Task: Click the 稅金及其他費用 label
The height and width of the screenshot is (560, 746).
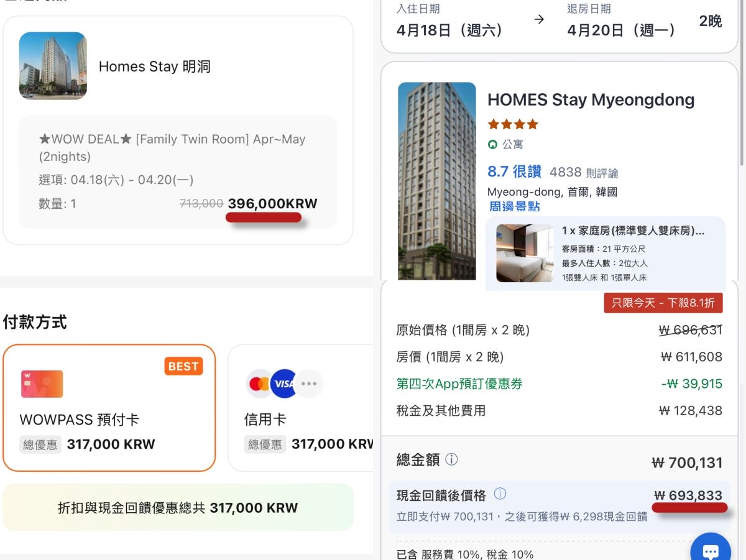Action: click(441, 411)
